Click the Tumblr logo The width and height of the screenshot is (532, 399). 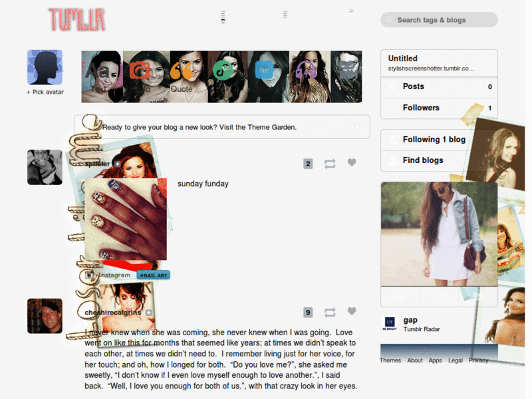77,20
